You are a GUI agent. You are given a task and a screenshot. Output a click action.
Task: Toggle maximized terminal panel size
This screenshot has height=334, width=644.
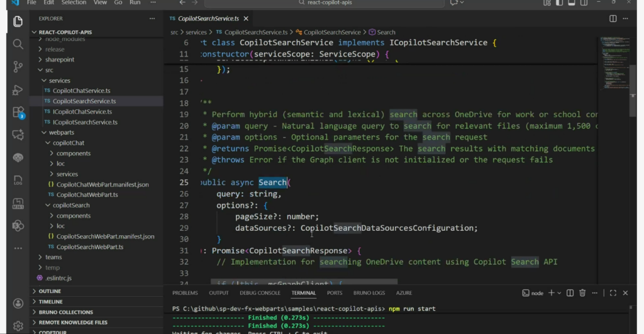click(613, 293)
